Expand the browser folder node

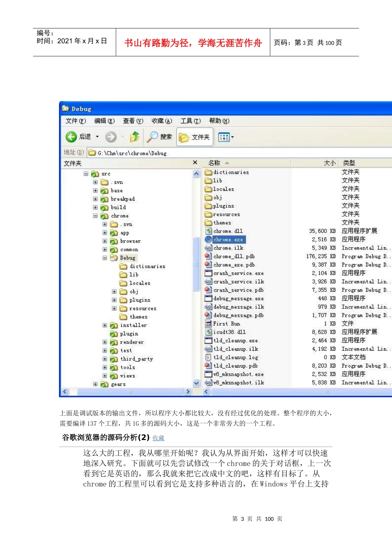(x=105, y=241)
